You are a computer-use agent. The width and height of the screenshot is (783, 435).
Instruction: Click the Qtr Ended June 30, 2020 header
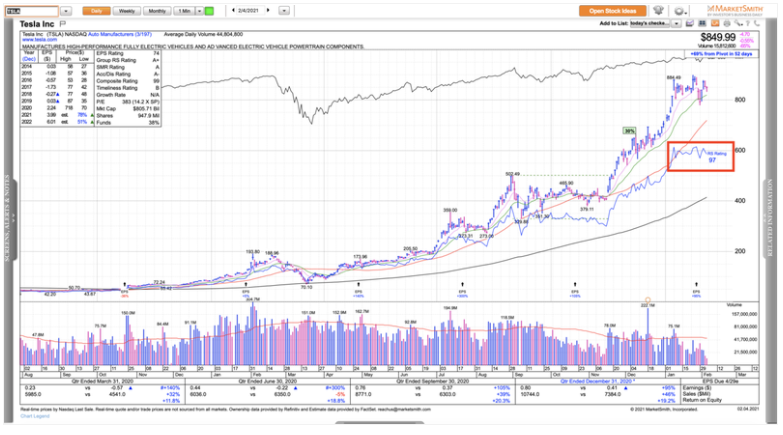tap(268, 381)
